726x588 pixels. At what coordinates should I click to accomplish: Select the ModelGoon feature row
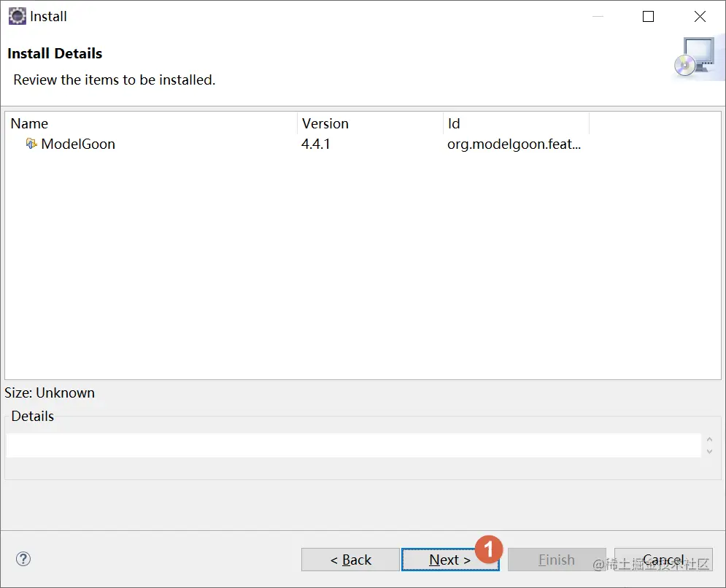pyautogui.click(x=363, y=144)
